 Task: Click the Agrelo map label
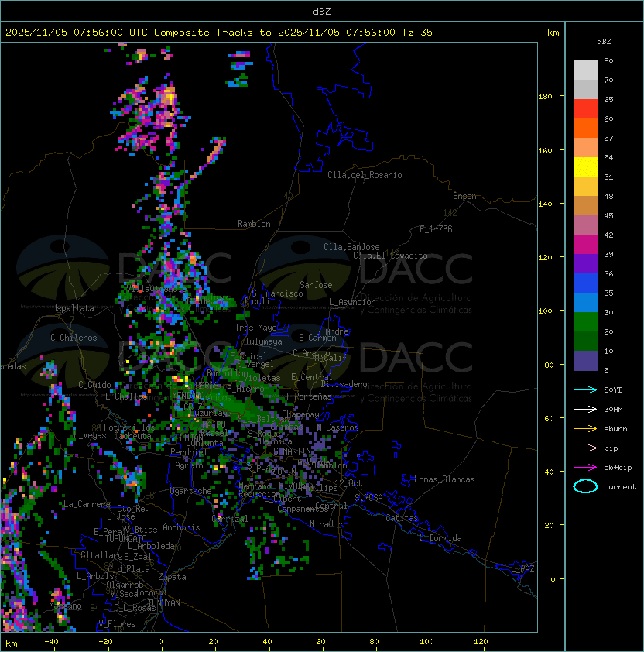click(189, 465)
